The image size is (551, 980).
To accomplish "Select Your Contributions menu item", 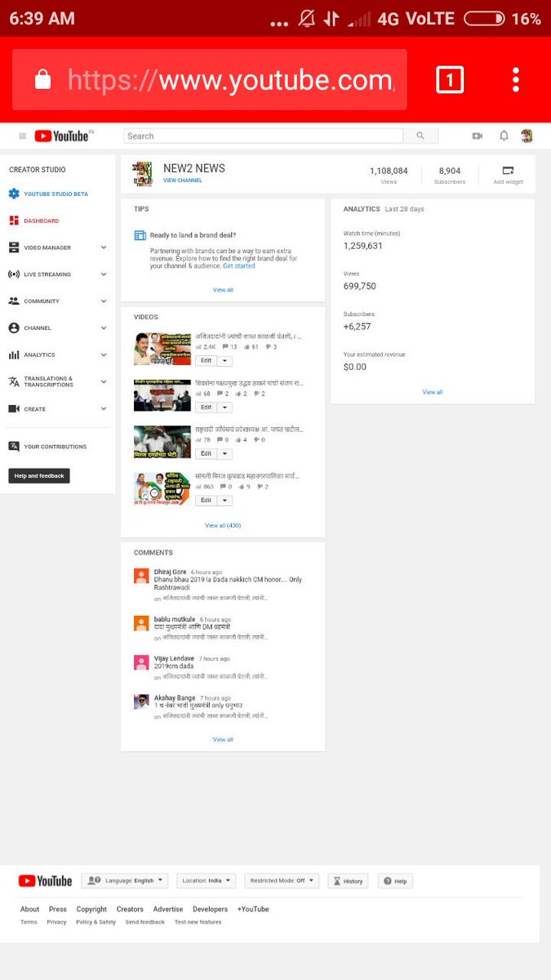I will coord(55,447).
